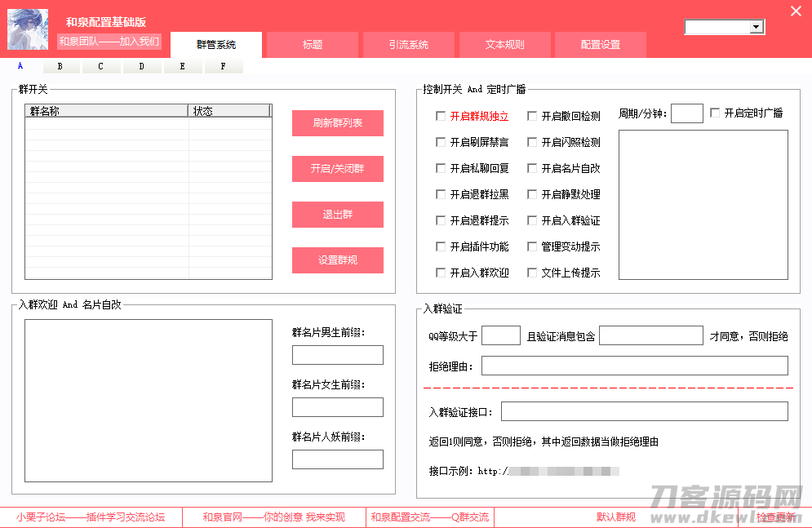Check the 开启定时广播 checkbox
This screenshot has height=528, width=812.
[x=715, y=113]
